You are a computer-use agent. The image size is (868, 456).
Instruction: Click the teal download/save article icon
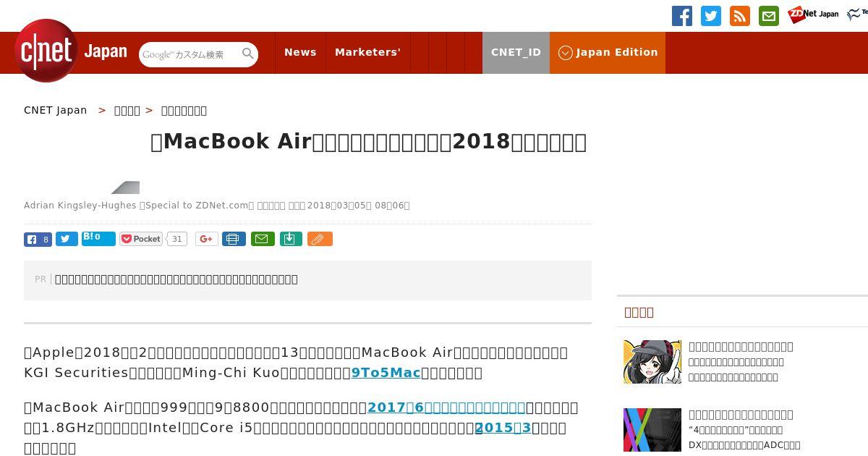point(291,239)
